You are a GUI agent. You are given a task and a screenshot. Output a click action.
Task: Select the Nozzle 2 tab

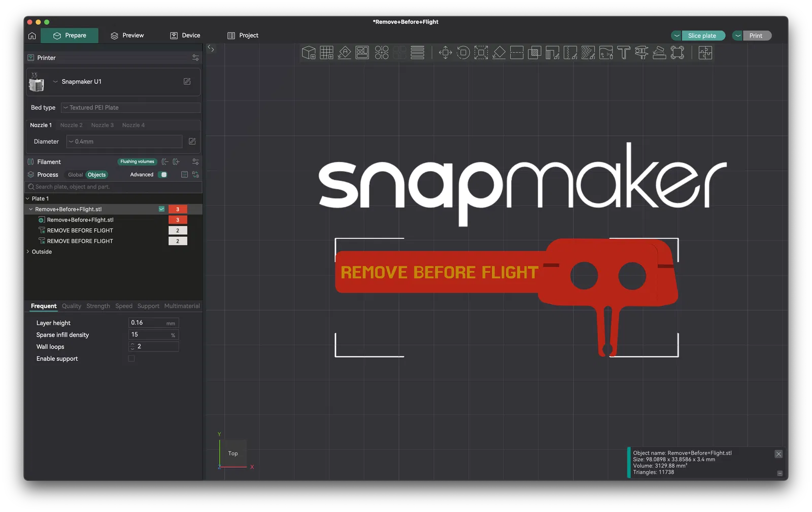(x=71, y=125)
